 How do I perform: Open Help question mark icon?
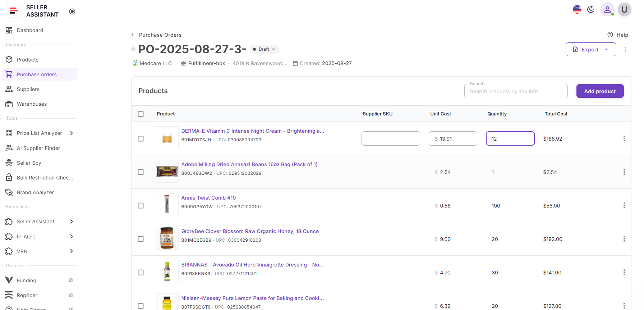click(x=610, y=35)
